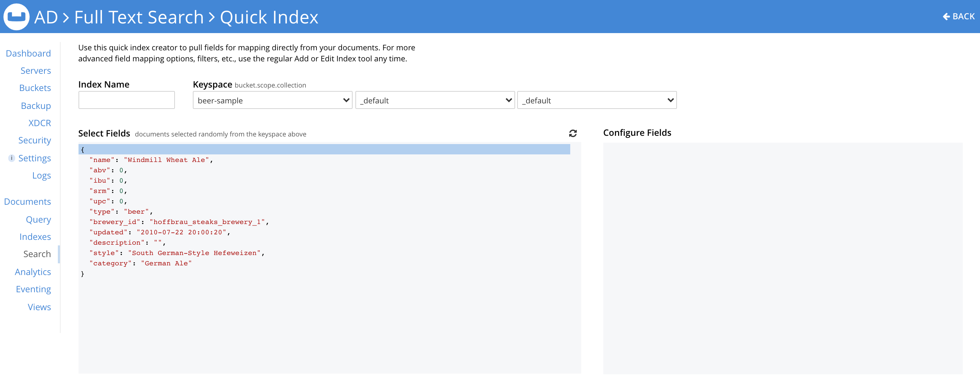Screen dimensions: 980x386
Task: Open the Eventing section
Action: pos(33,289)
